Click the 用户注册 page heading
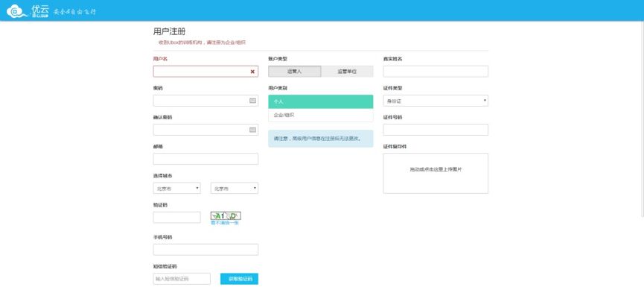 pyautogui.click(x=169, y=32)
